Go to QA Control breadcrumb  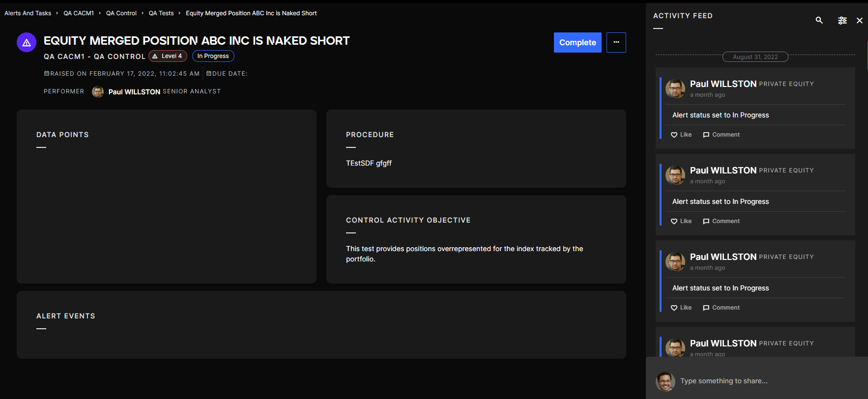pyautogui.click(x=121, y=13)
